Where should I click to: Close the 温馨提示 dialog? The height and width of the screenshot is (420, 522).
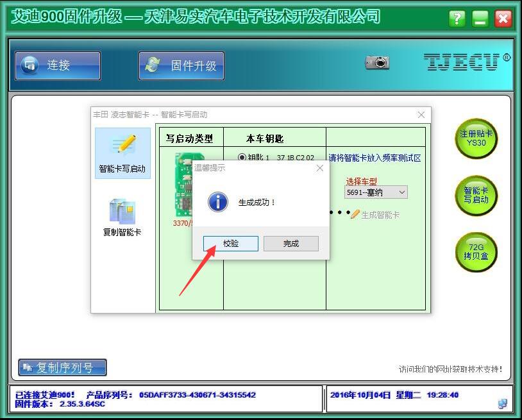pos(320,168)
